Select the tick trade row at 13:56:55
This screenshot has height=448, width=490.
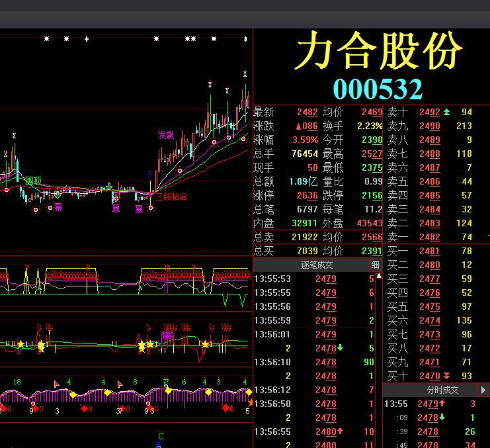point(314,431)
